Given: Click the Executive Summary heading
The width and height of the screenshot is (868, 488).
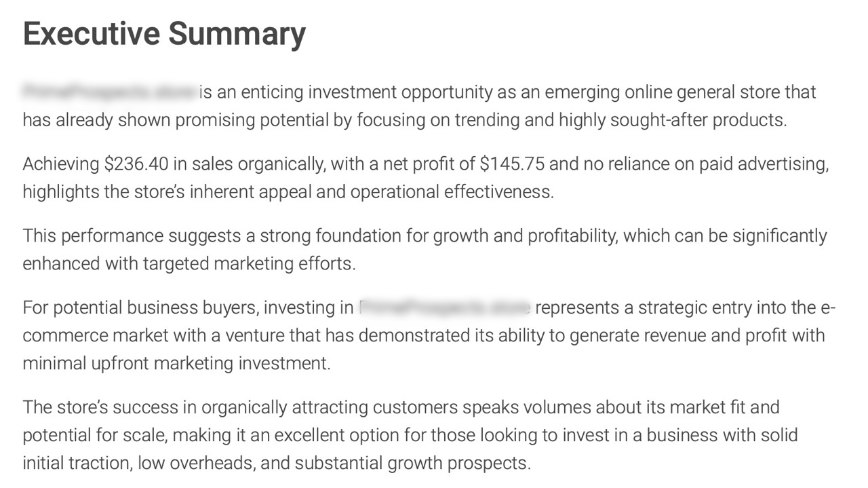Looking at the screenshot, I should [164, 34].
